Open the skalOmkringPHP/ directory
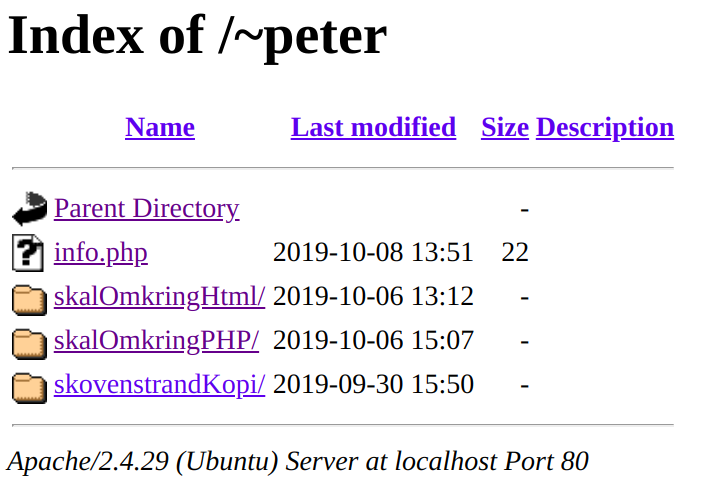This screenshot has height=503, width=721. (156, 340)
